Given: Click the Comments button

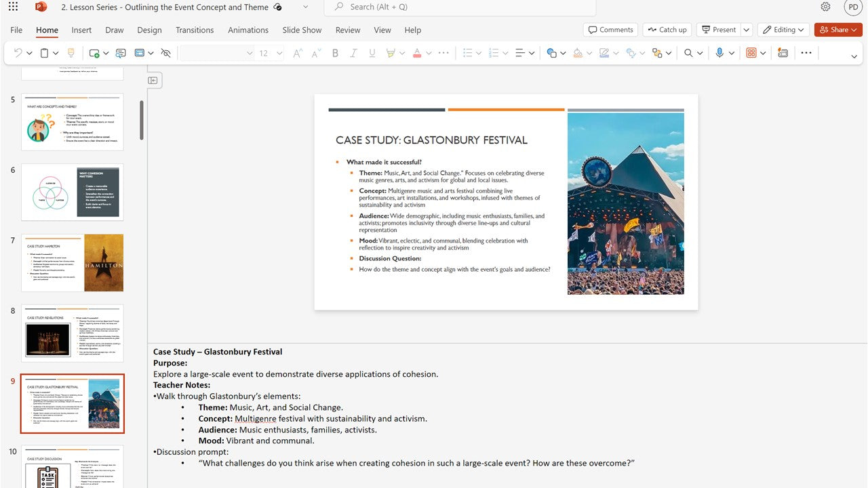Looking at the screenshot, I should [x=610, y=30].
